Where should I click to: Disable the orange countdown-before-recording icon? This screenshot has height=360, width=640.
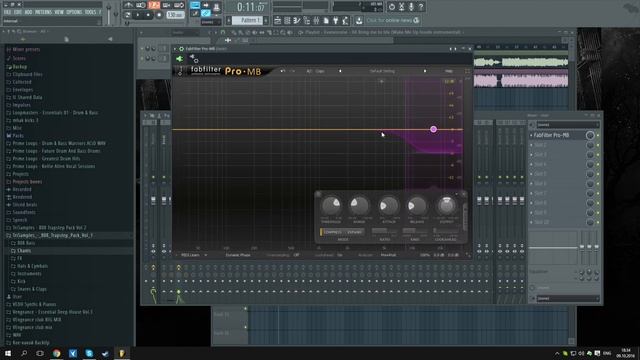[154, 5]
